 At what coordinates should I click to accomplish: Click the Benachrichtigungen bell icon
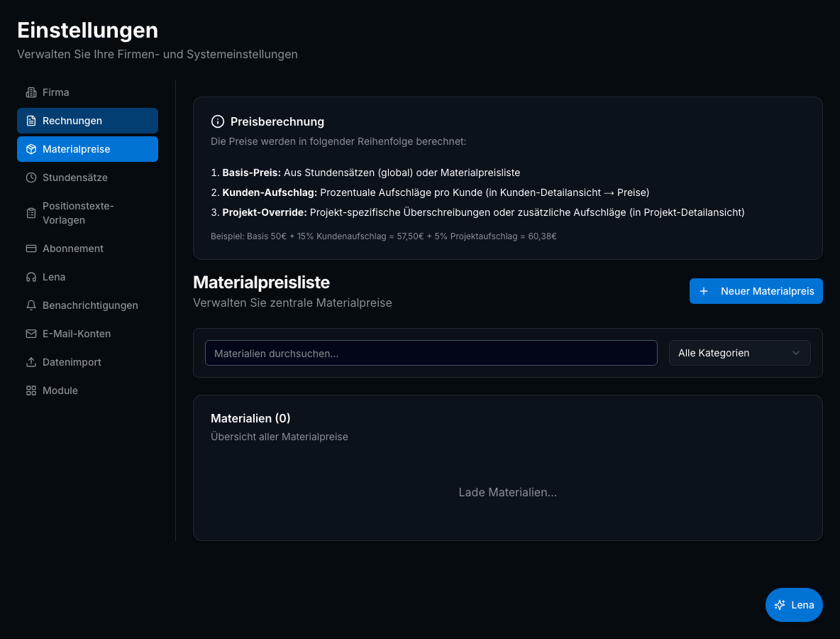point(31,305)
